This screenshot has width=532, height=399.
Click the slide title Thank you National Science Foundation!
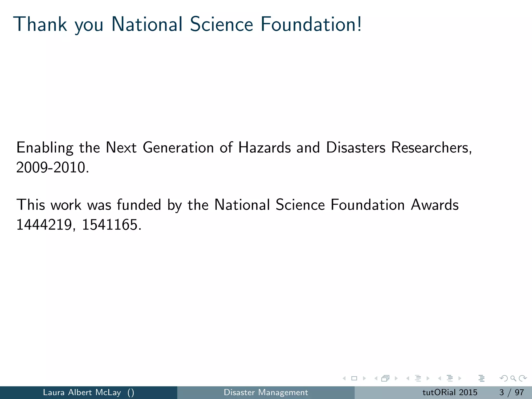click(x=188, y=25)
